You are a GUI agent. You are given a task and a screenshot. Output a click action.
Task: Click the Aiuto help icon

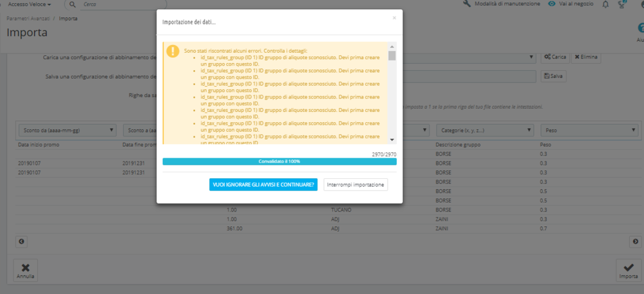[x=641, y=28]
